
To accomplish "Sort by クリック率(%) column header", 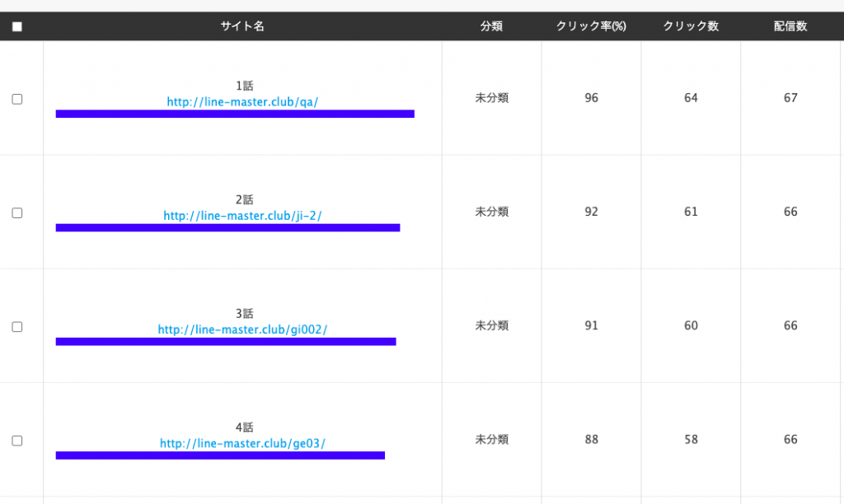I will (591, 26).
